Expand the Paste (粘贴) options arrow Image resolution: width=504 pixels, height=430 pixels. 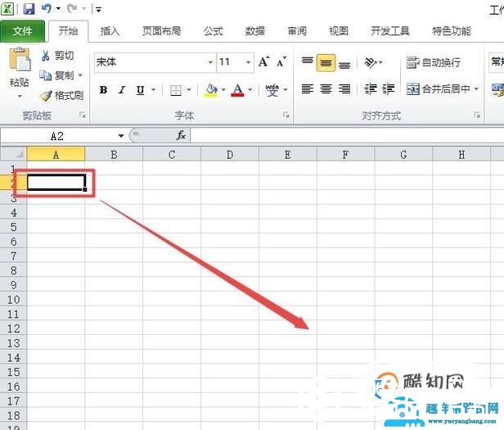pyautogui.click(x=20, y=96)
